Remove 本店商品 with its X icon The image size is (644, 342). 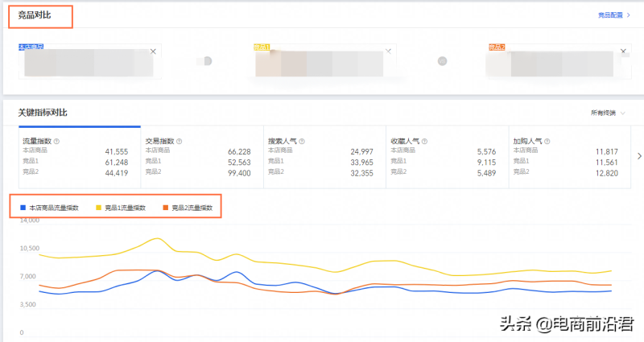coord(153,52)
